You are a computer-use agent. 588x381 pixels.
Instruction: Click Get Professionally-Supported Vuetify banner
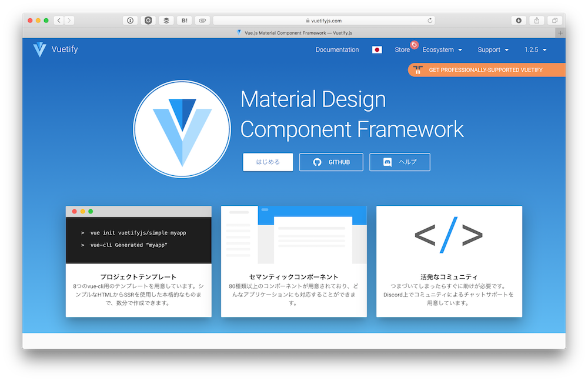tap(487, 70)
